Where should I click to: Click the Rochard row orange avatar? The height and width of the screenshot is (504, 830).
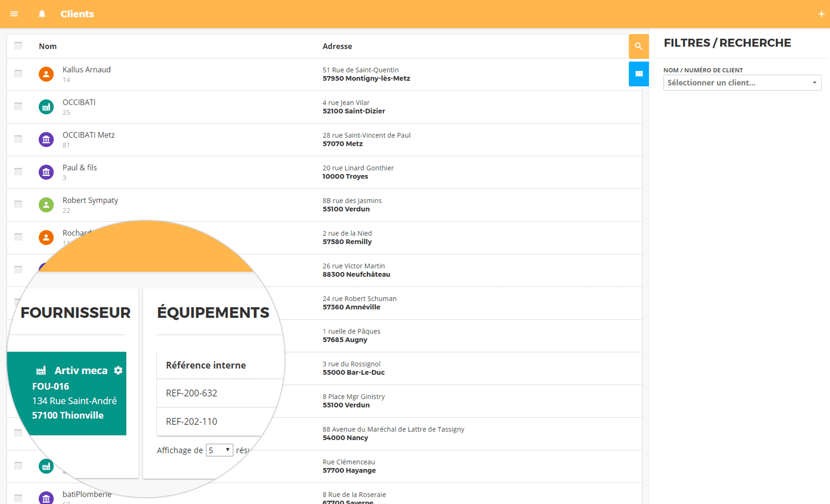pyautogui.click(x=46, y=237)
